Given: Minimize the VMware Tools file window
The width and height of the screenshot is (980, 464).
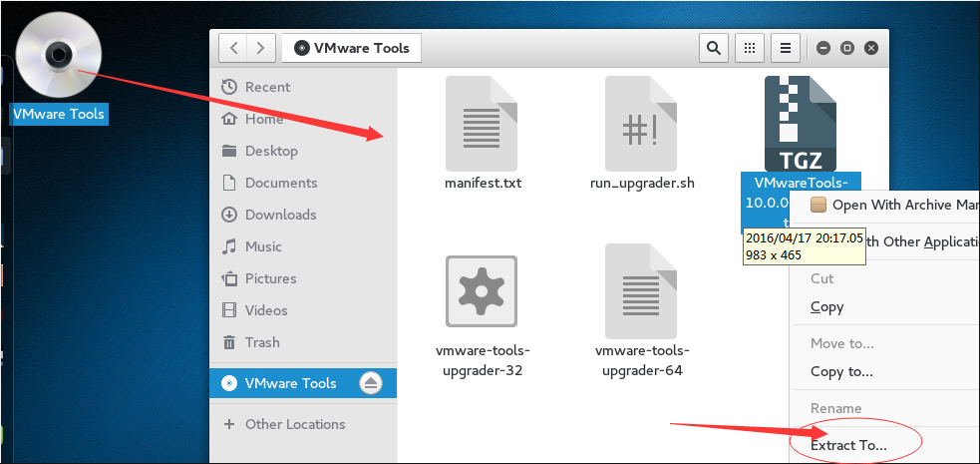Looking at the screenshot, I should pyautogui.click(x=823, y=48).
